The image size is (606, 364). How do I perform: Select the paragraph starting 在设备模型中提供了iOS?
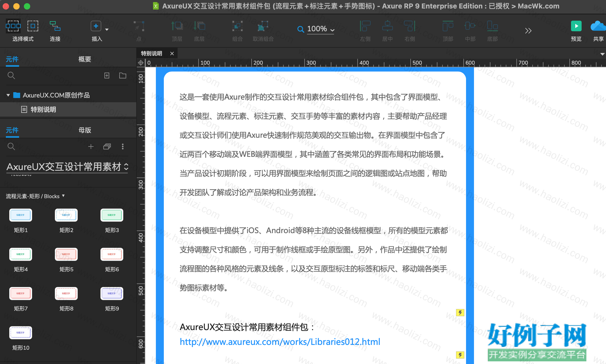(x=313, y=259)
